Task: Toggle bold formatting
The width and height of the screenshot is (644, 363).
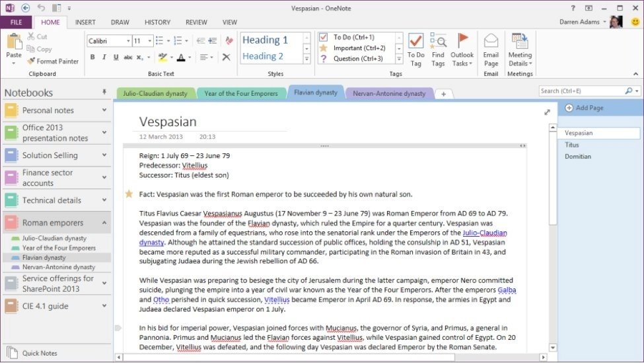Action: pos(92,58)
